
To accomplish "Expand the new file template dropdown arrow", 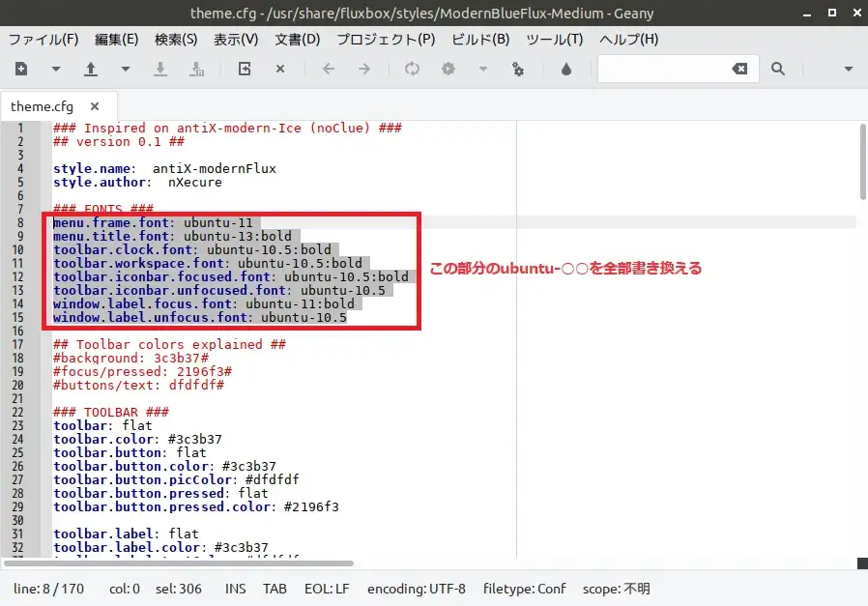I will [56, 69].
